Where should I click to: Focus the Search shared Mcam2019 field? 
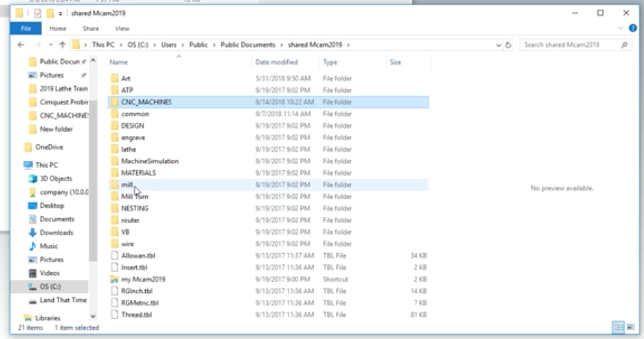tap(575, 45)
